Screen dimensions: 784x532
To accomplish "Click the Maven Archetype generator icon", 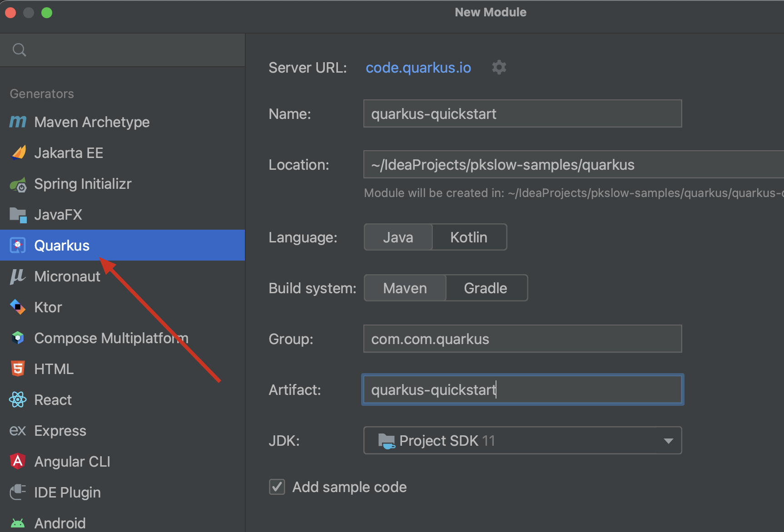I will (x=18, y=122).
